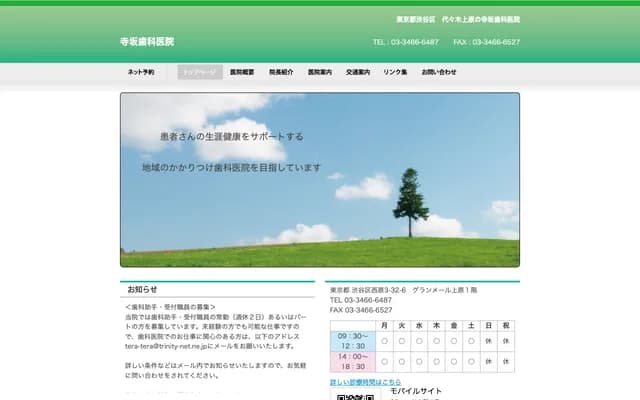Click the 医院案内 navigation link
640x400 pixels.
click(x=320, y=72)
